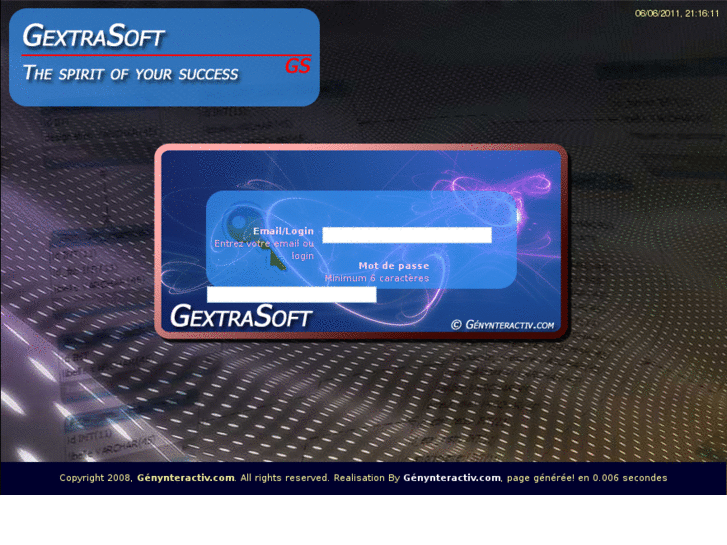Click the date and time display
This screenshot has height=545, width=727.
pos(677,13)
